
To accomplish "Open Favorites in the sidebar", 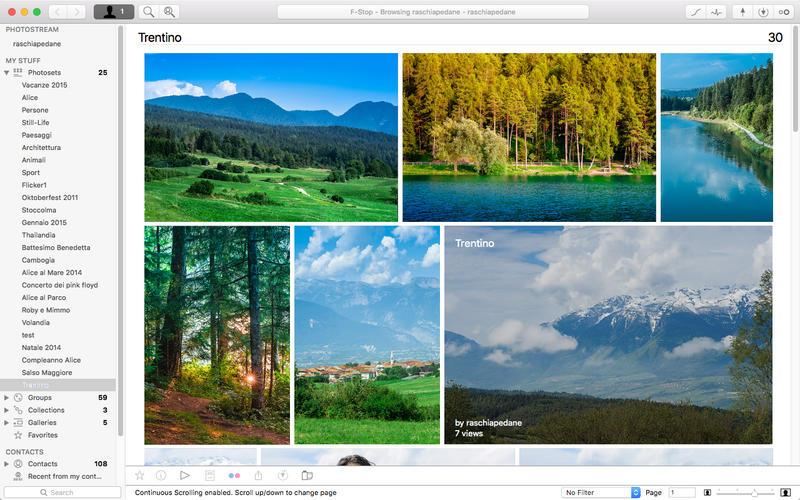I will point(42,435).
